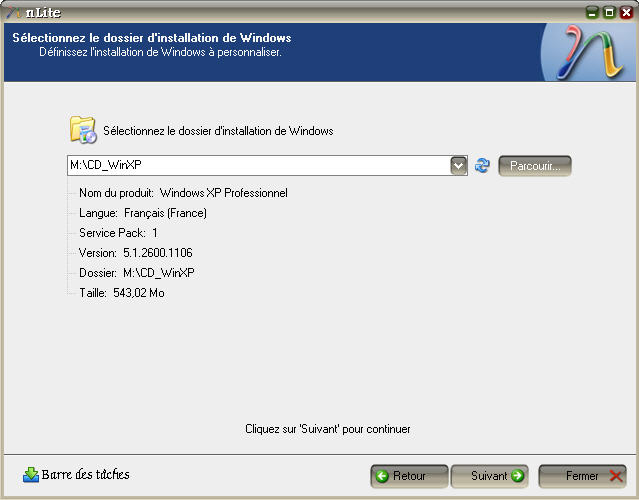The width and height of the screenshot is (639, 500).
Task: Continue with the Suivant button
Action: pos(489,476)
